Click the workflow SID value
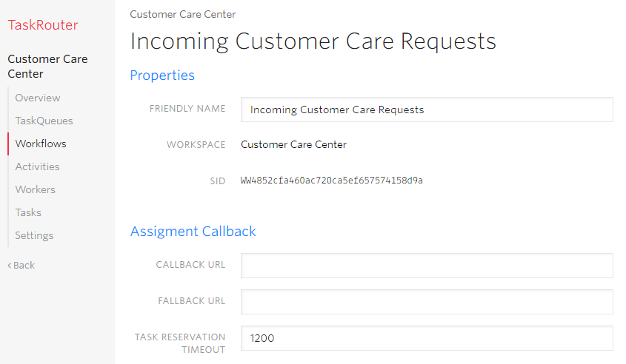This screenshot has height=364, width=626. click(x=331, y=181)
